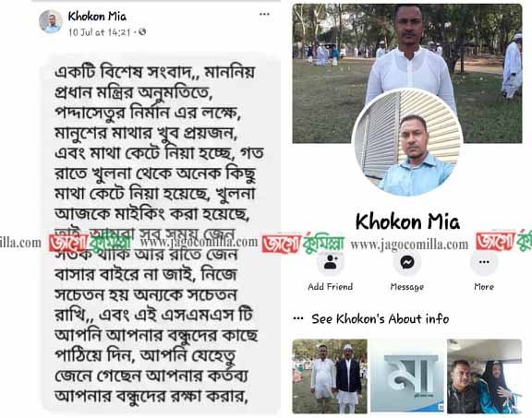
Task: Click the Add Friend person icon
Action: 331,262
